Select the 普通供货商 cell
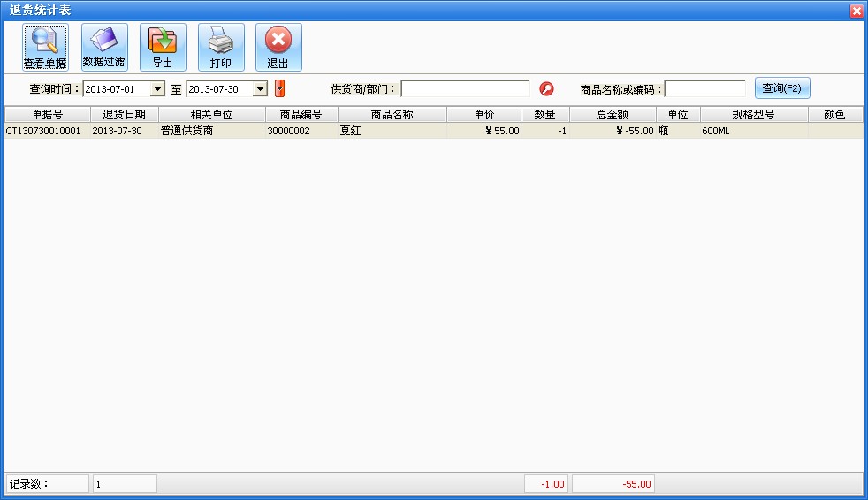 [x=212, y=131]
